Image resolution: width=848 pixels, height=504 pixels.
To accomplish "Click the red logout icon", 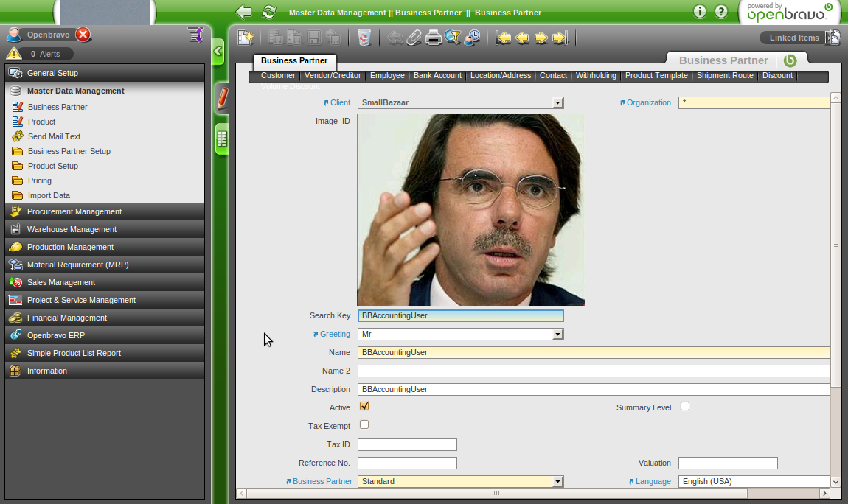I will pos(83,35).
